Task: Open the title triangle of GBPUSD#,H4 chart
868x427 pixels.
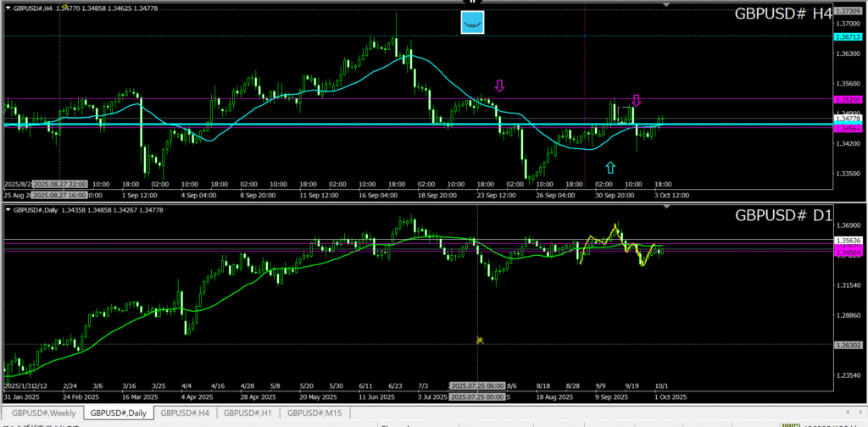Action: click(8, 7)
